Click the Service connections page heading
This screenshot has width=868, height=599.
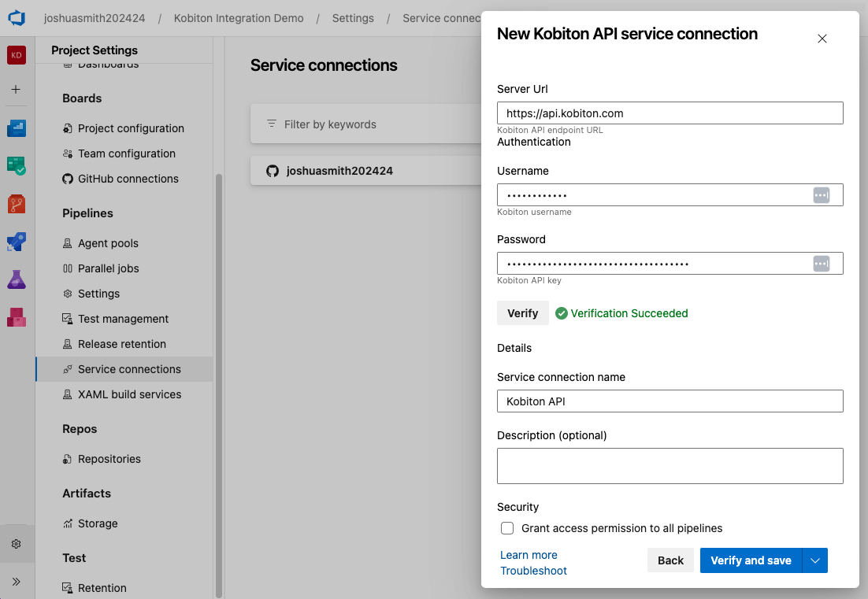pyautogui.click(x=324, y=65)
